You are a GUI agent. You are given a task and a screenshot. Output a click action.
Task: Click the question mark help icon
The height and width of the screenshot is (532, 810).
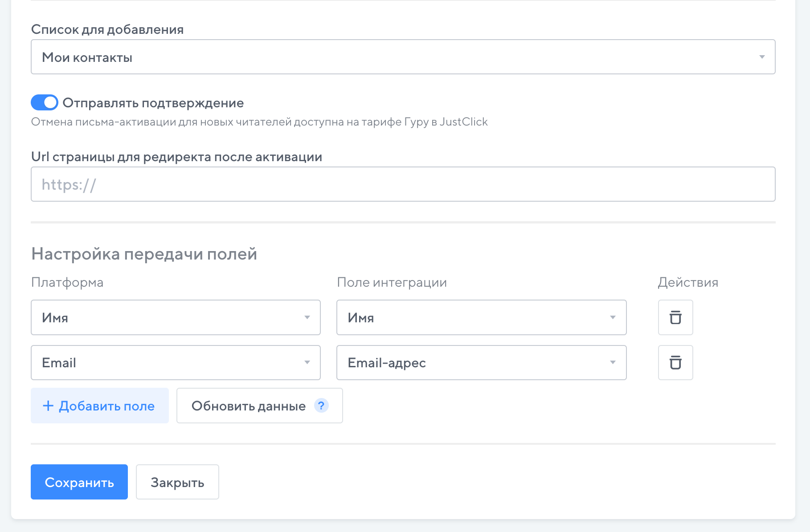(321, 406)
